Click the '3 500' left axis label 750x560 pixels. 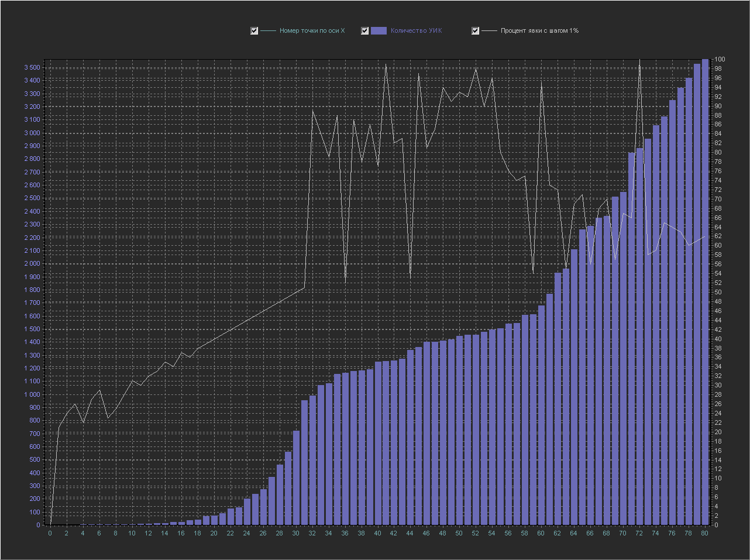pos(32,68)
